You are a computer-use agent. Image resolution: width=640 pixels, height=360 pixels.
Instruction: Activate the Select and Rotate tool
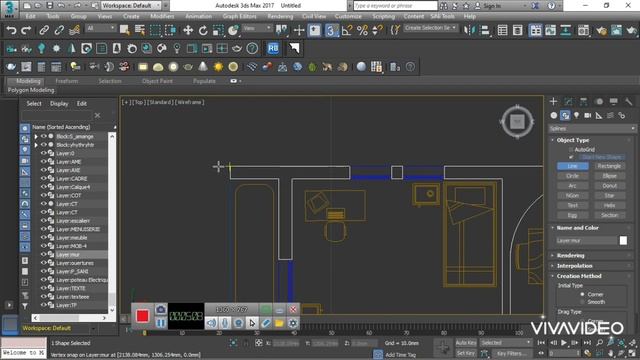click(203, 30)
